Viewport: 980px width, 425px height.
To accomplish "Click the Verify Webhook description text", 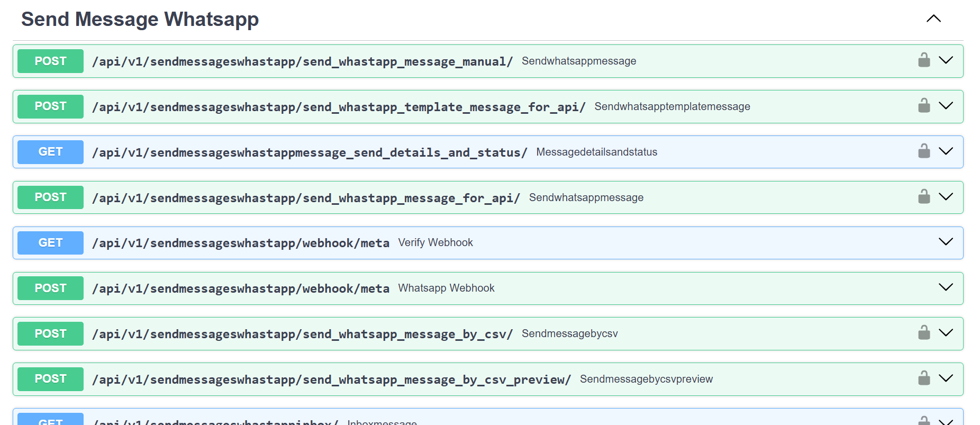I will 435,242.
